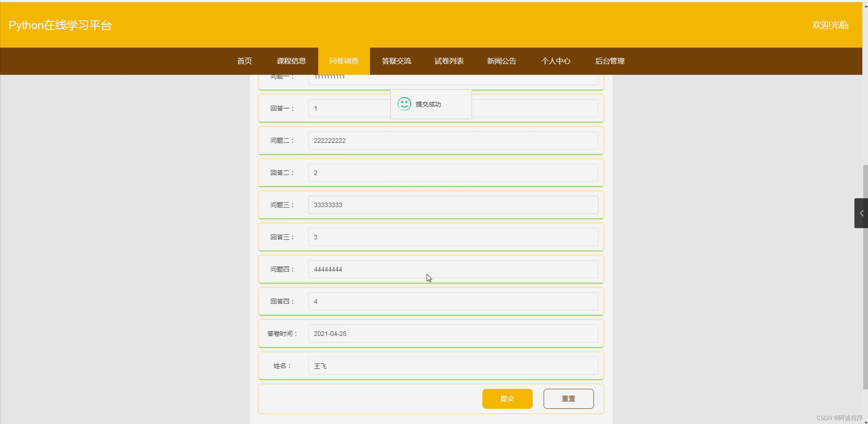Click the green smiley success icon
868x424 pixels.
404,104
